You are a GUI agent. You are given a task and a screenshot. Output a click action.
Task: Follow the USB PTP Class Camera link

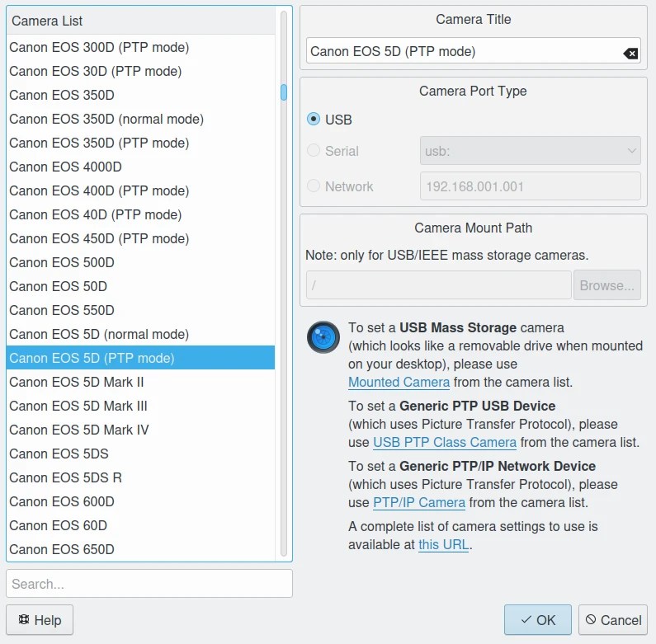tap(445, 442)
